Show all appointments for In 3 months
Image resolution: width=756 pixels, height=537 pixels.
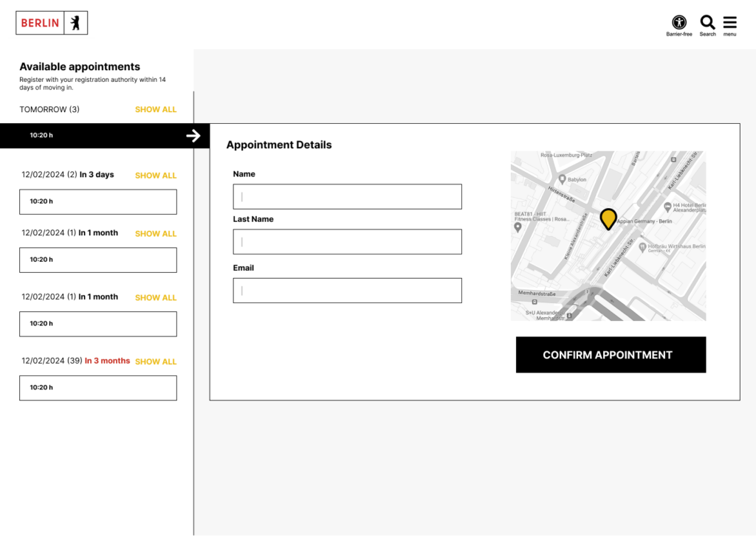[x=156, y=361]
